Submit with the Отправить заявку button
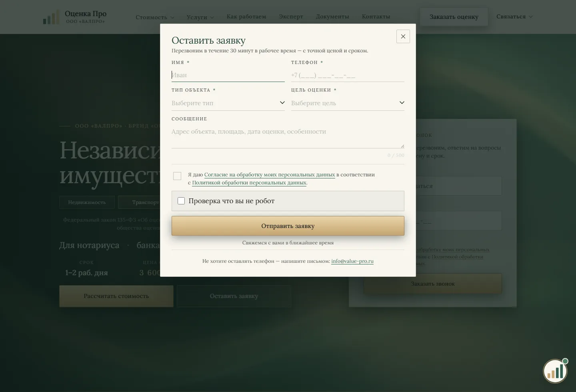Image resolution: width=576 pixels, height=392 pixels. tap(288, 226)
